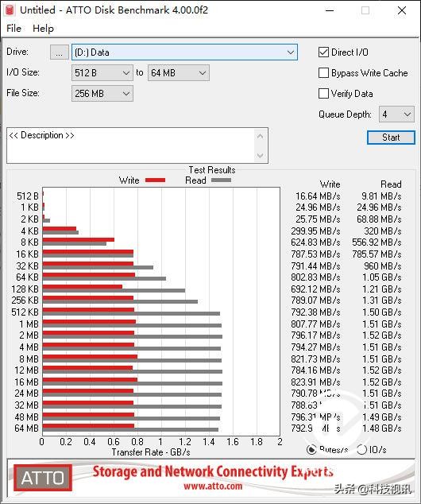Image resolution: width=421 pixels, height=504 pixels.
Task: Minimize the benchmark window
Action: point(330,10)
